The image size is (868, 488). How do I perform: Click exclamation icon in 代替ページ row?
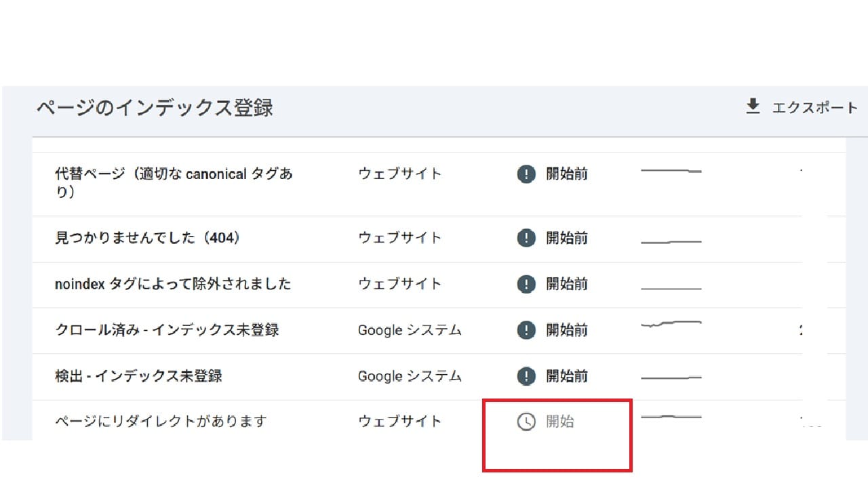(x=526, y=174)
